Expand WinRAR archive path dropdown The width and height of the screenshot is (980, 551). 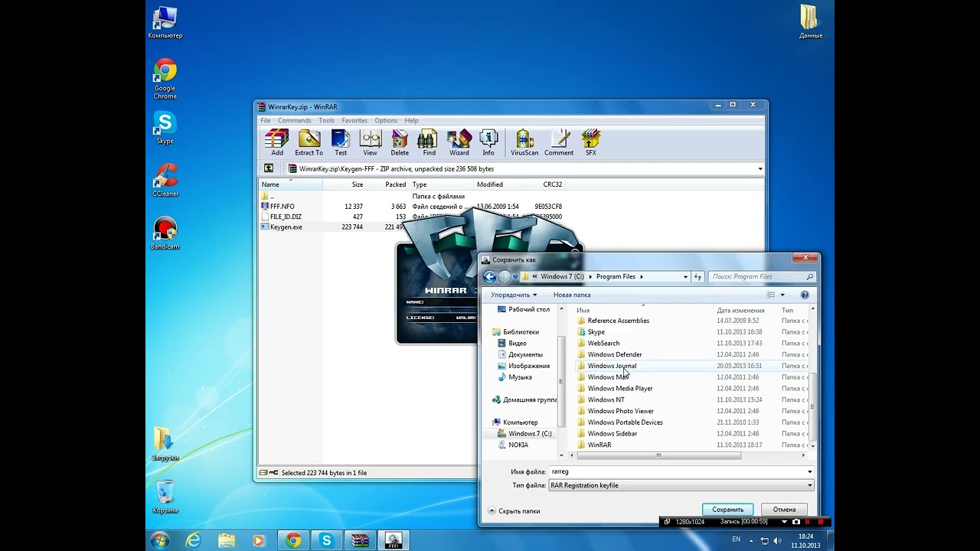tap(759, 168)
